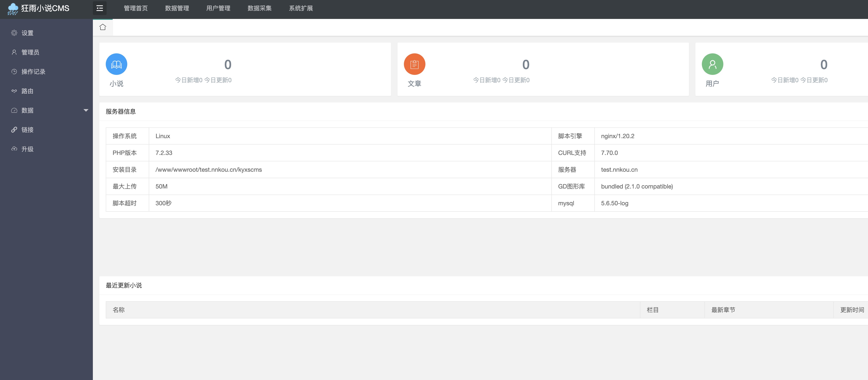Open 用户管理 in top navigation
Image resolution: width=868 pixels, height=380 pixels.
point(218,8)
